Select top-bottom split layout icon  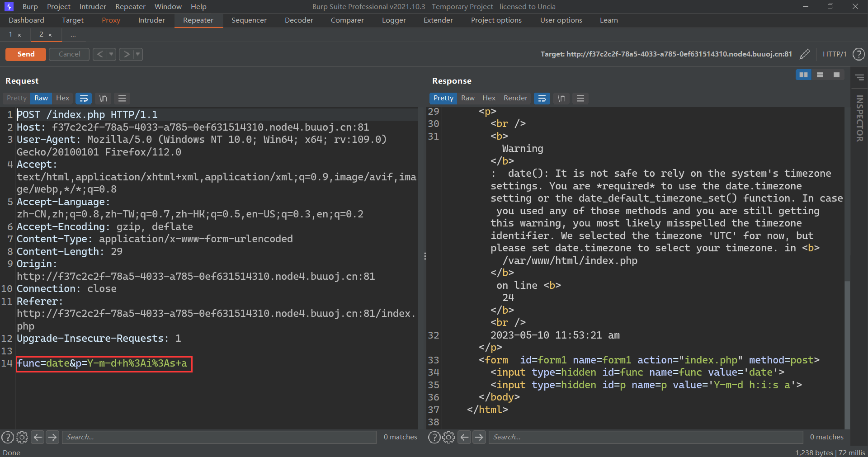coord(820,75)
